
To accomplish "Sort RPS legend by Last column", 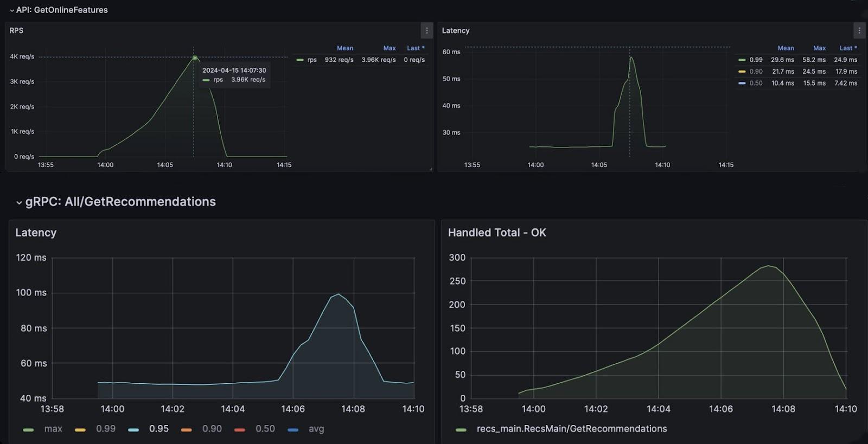I will click(x=415, y=48).
